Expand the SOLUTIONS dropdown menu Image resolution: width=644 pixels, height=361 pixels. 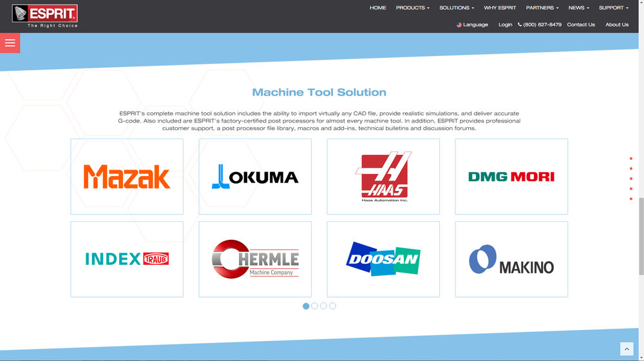tap(457, 8)
